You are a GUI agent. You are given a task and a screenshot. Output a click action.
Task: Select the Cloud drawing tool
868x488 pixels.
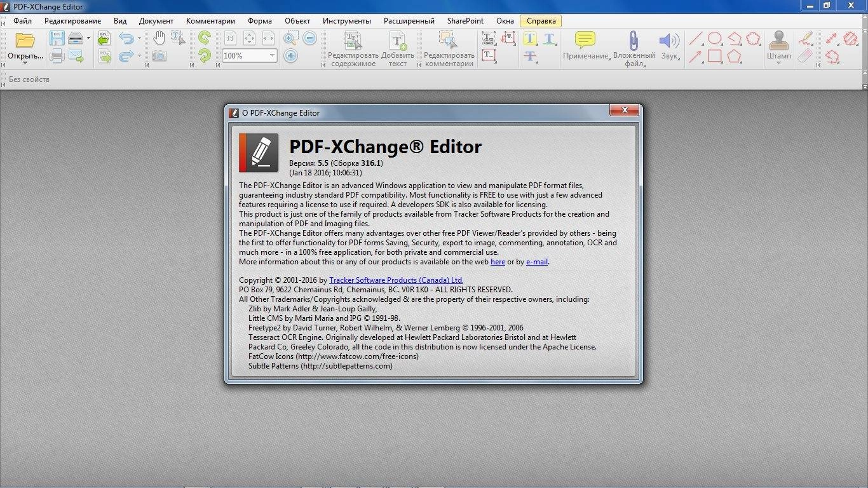tap(753, 39)
